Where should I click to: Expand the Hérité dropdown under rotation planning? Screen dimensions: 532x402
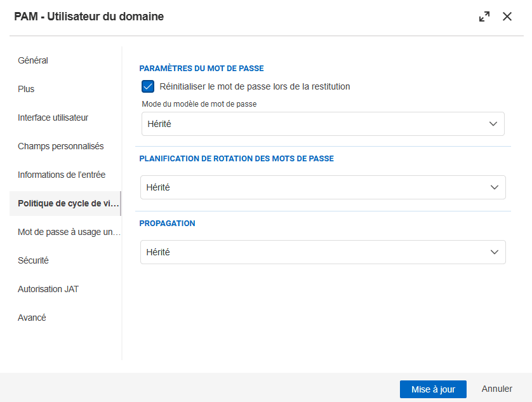click(323, 187)
